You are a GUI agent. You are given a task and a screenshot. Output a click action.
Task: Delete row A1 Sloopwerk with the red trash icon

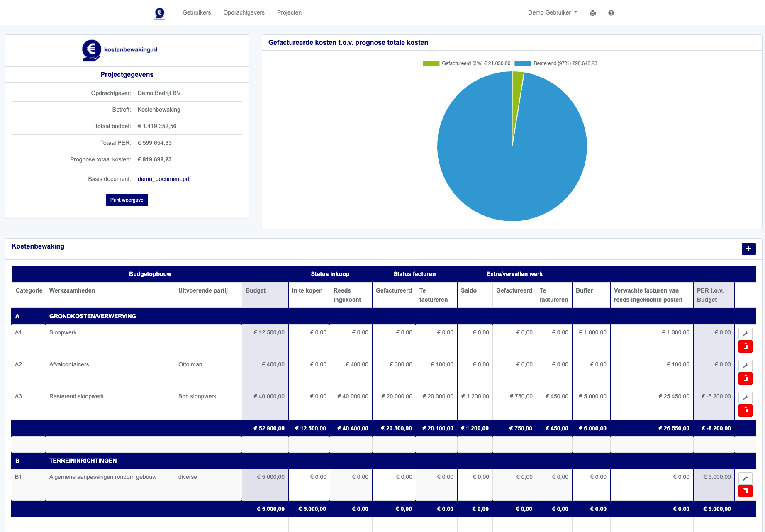(746, 347)
